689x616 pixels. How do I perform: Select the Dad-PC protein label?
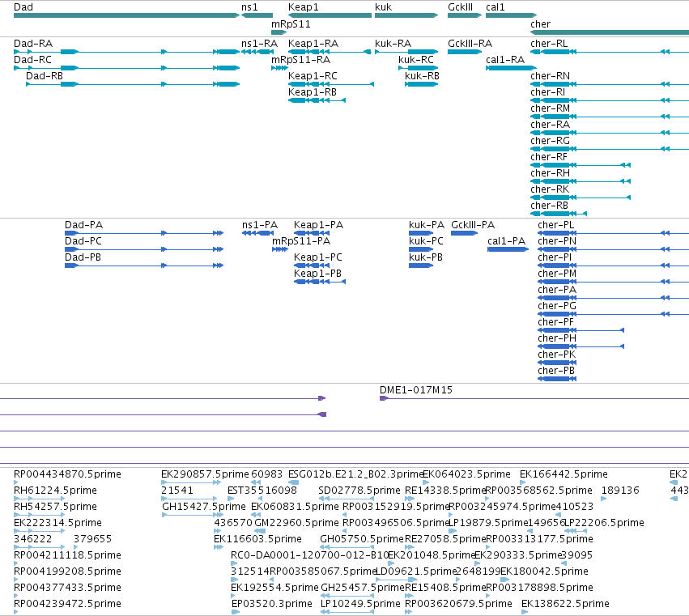pyautogui.click(x=83, y=241)
